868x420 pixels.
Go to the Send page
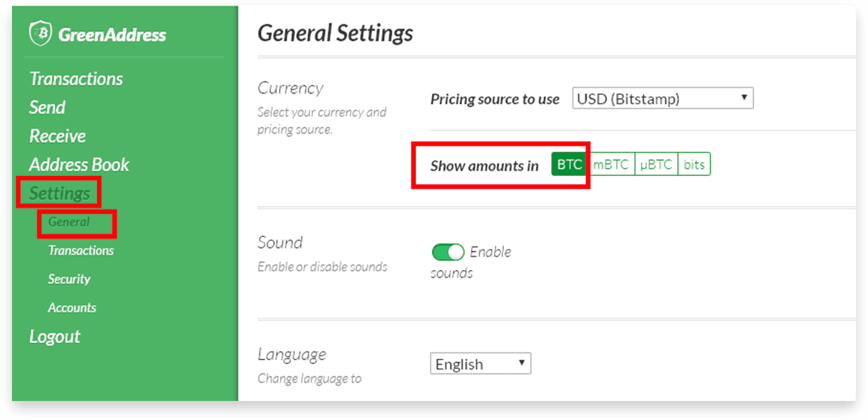pyautogui.click(x=47, y=108)
